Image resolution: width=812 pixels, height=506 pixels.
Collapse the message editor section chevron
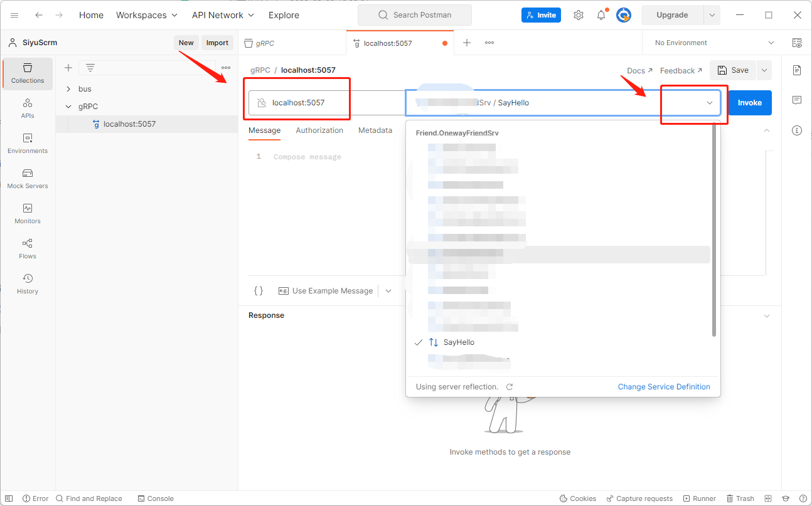[x=766, y=130]
